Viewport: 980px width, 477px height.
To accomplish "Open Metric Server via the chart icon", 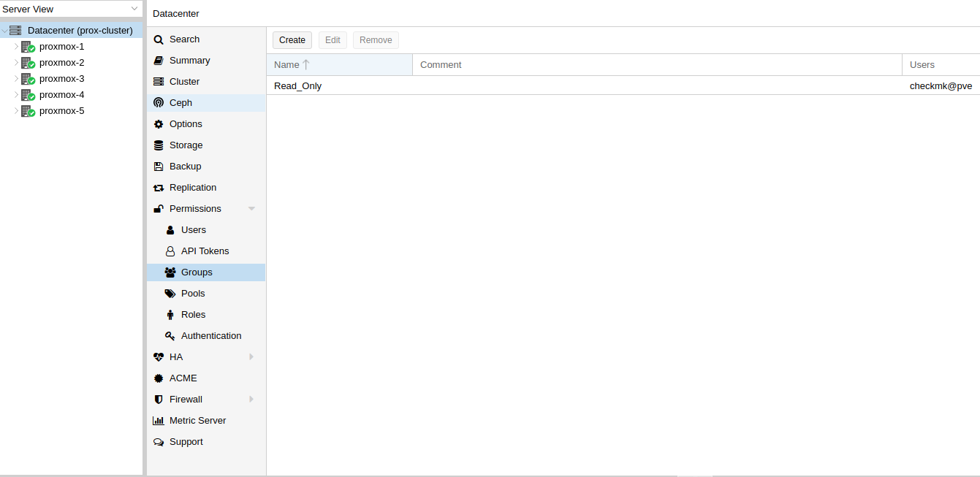I will tap(158, 420).
